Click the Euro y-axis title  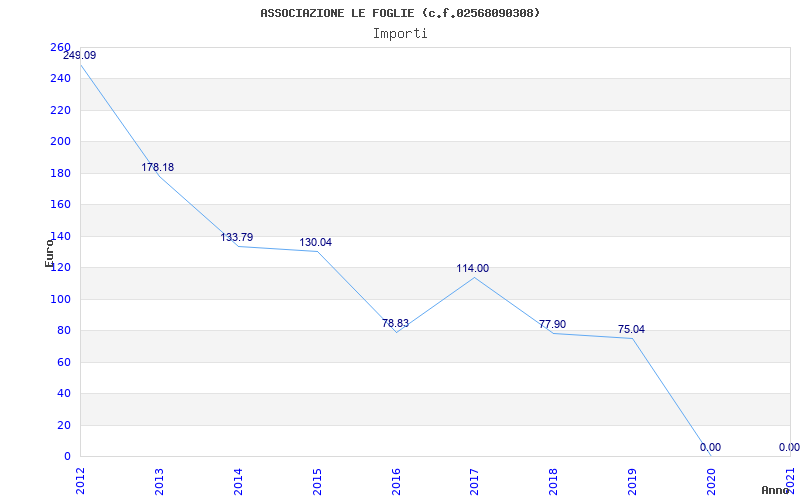click(x=49, y=253)
